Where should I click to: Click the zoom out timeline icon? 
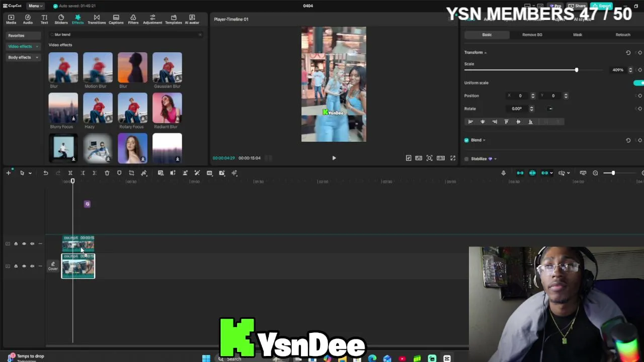coord(595,173)
